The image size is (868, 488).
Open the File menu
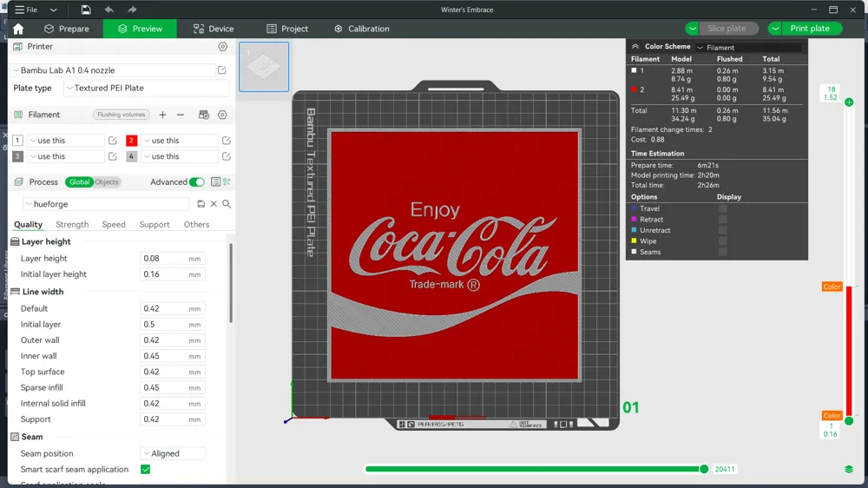26,10
